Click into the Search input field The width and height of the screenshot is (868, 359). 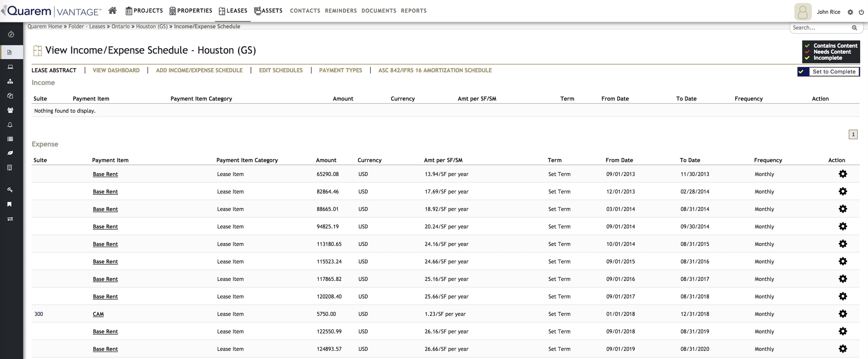pyautogui.click(x=819, y=28)
